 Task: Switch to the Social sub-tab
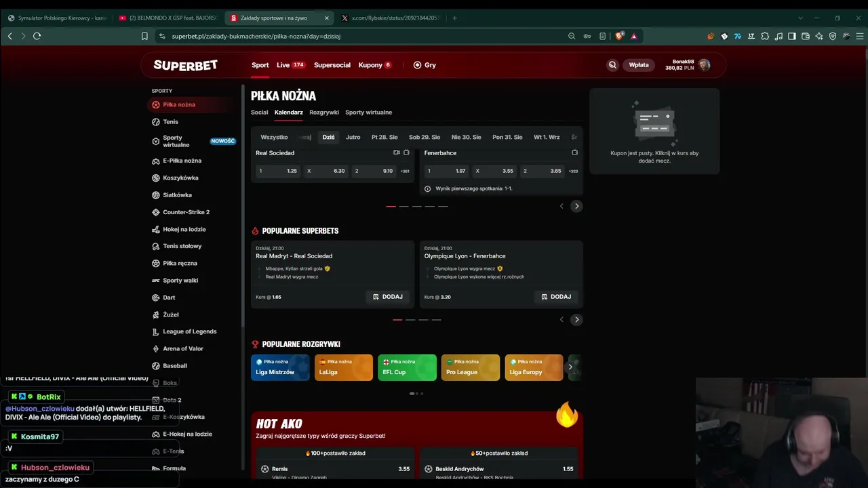pyautogui.click(x=260, y=113)
